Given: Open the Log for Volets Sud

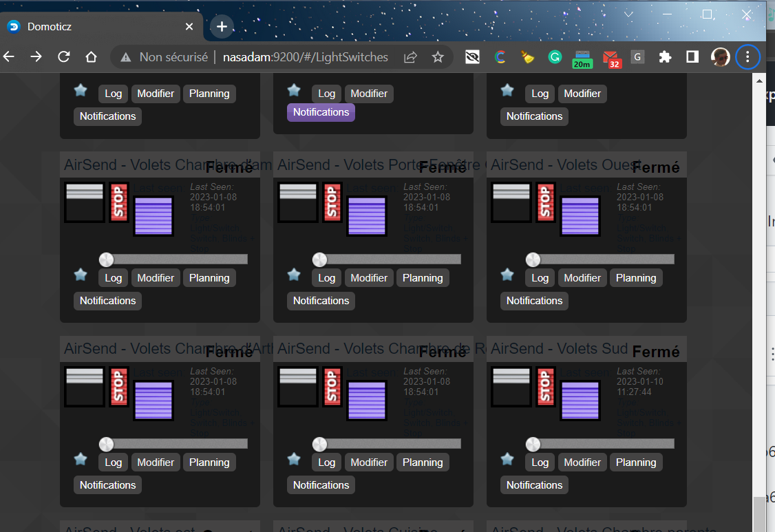Looking at the screenshot, I should point(540,462).
